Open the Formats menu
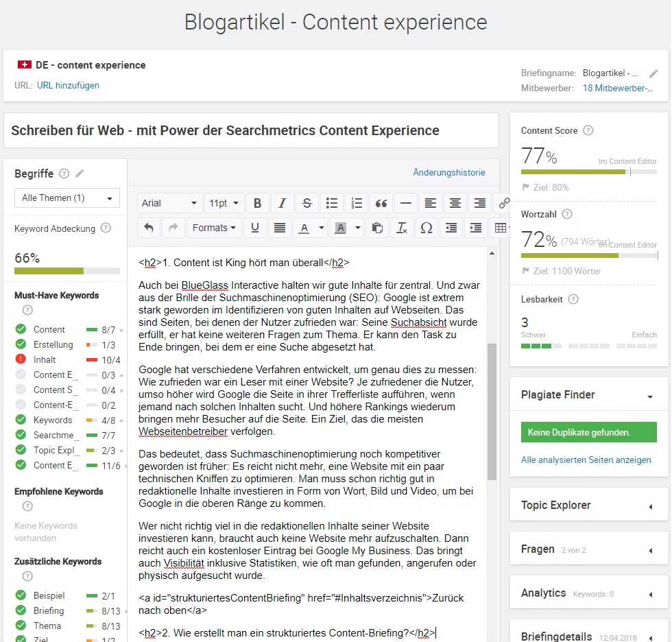672x642 pixels. (214, 228)
